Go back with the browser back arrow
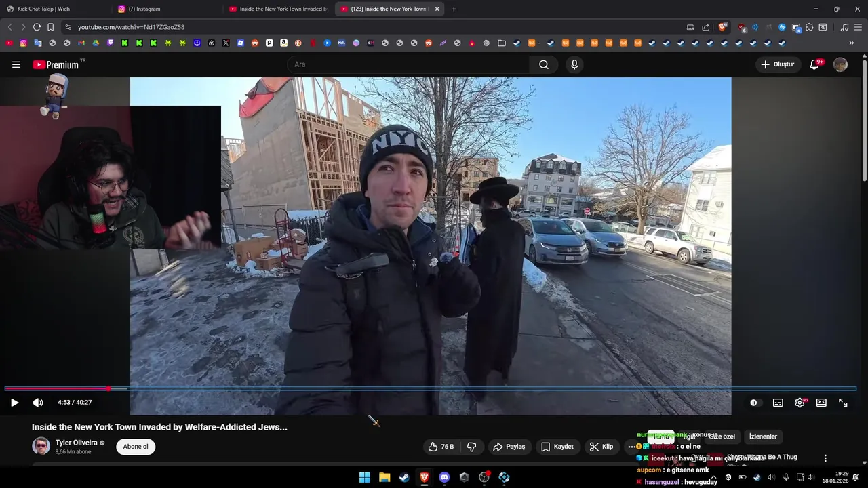The image size is (868, 488). coord(9,27)
